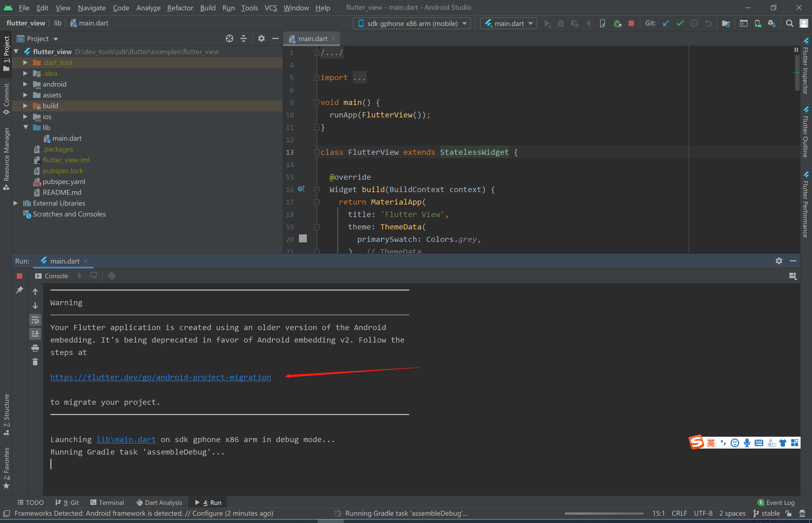Open main.dart run configuration dropdown

508,24
